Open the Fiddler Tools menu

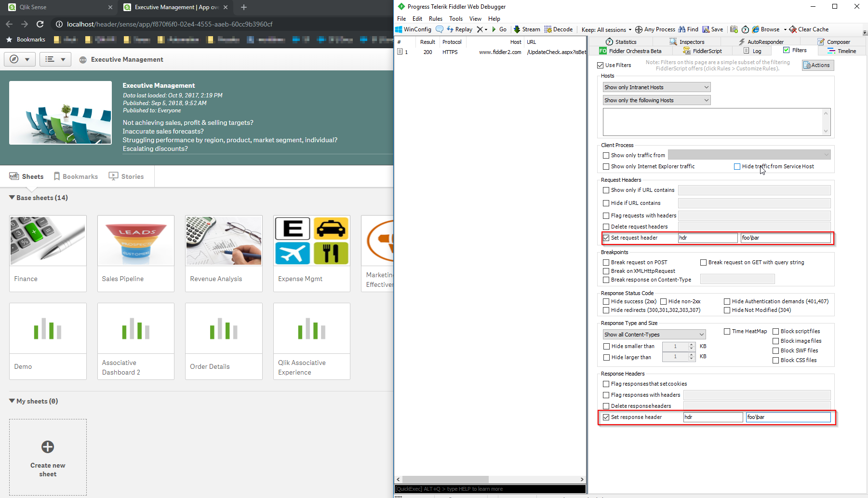click(x=456, y=19)
